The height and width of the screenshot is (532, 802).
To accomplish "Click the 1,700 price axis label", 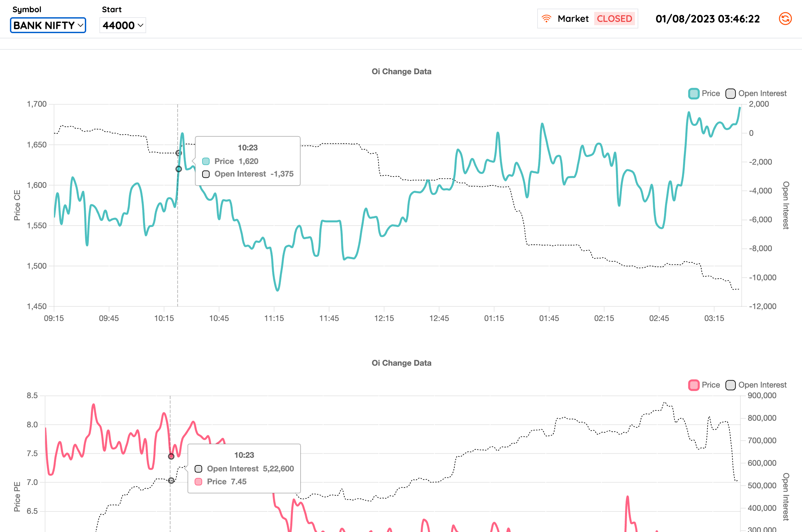I will point(37,104).
